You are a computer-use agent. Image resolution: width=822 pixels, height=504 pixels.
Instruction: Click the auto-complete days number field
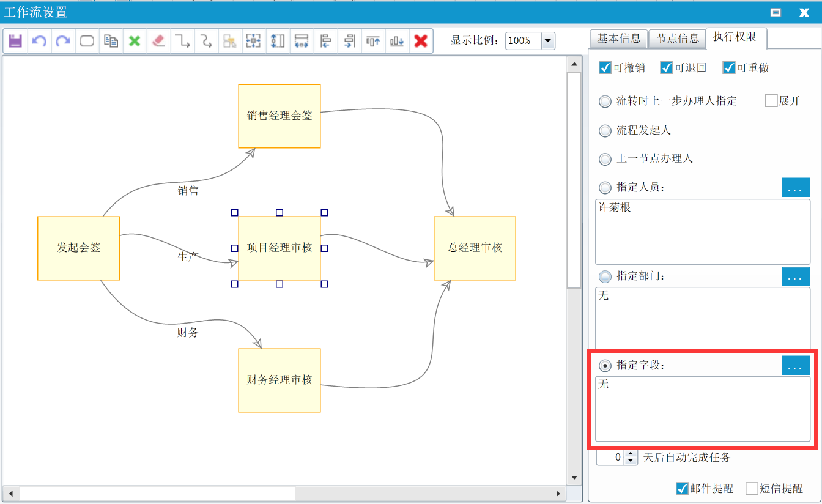click(x=610, y=458)
